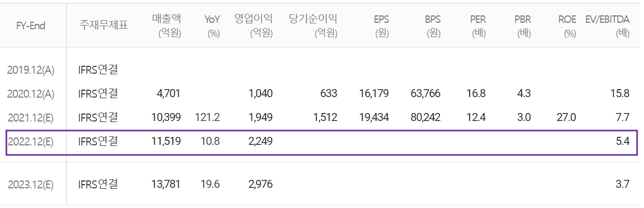
Task: Click the EV/EBITDA value 7.7
Action: (x=623, y=117)
